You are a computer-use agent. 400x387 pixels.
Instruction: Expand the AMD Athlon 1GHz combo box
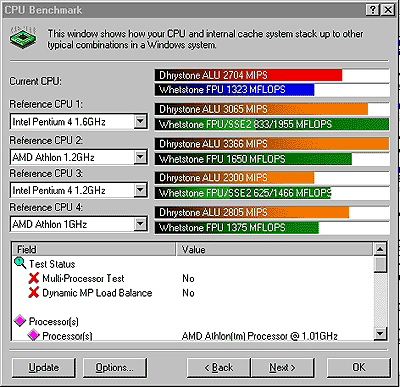pos(141,224)
